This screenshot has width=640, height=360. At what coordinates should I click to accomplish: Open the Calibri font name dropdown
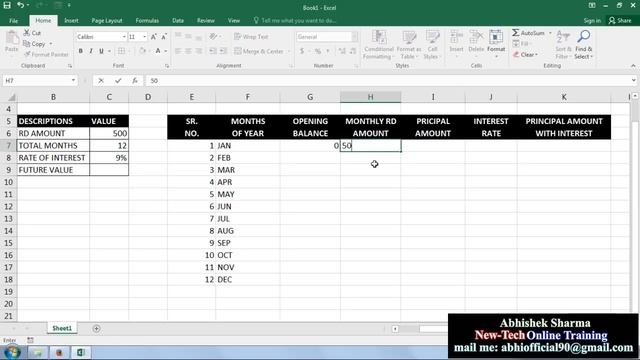coord(124,37)
